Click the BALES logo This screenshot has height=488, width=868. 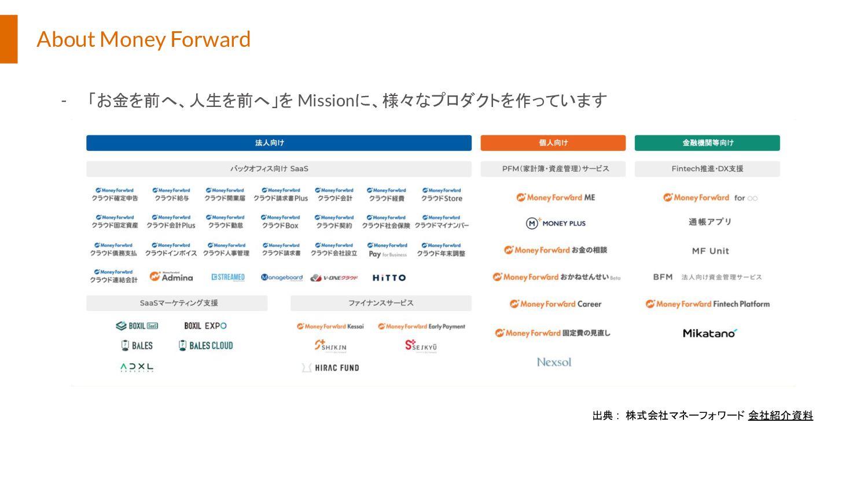point(137,345)
